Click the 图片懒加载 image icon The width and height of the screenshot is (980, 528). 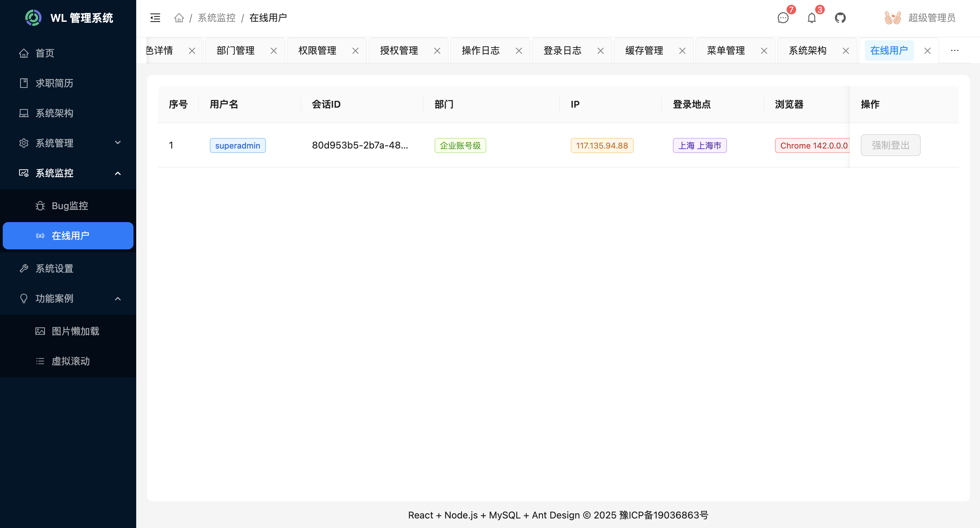pyautogui.click(x=40, y=331)
